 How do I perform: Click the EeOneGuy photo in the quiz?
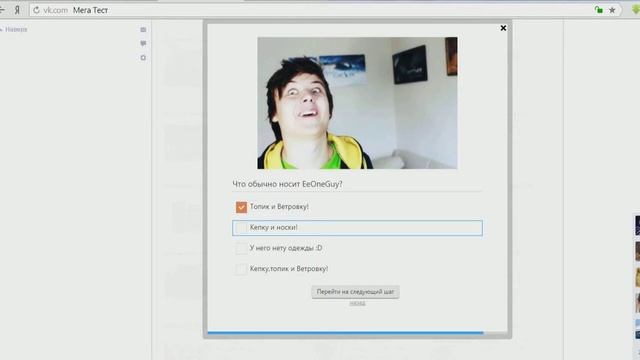357,103
